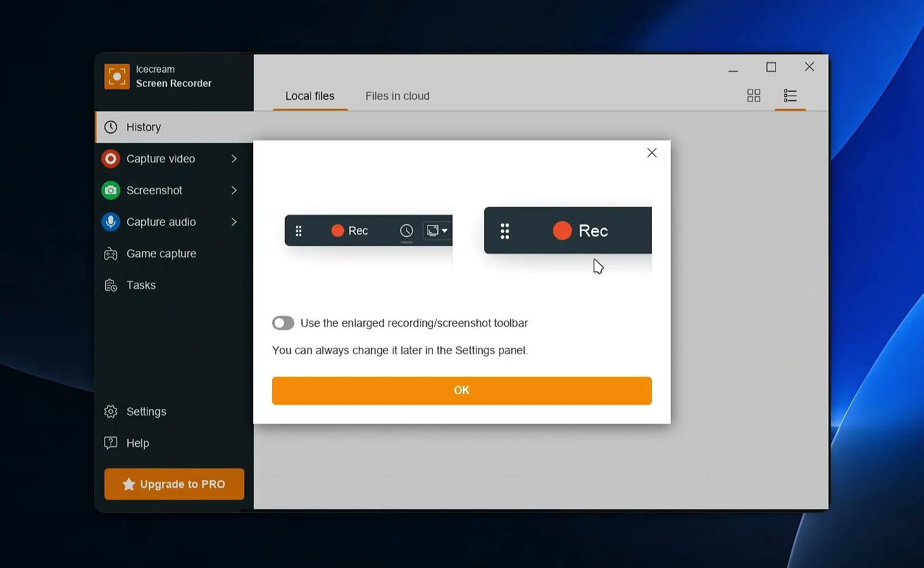Expand the Capture video submenu arrow
Screen dimensions: 924x568
[x=234, y=159]
